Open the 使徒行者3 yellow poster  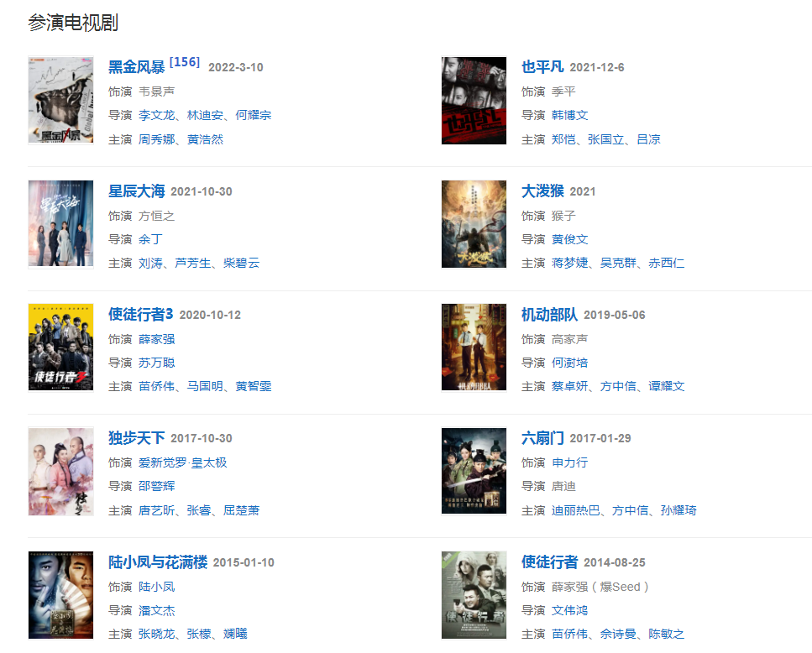pos(60,347)
